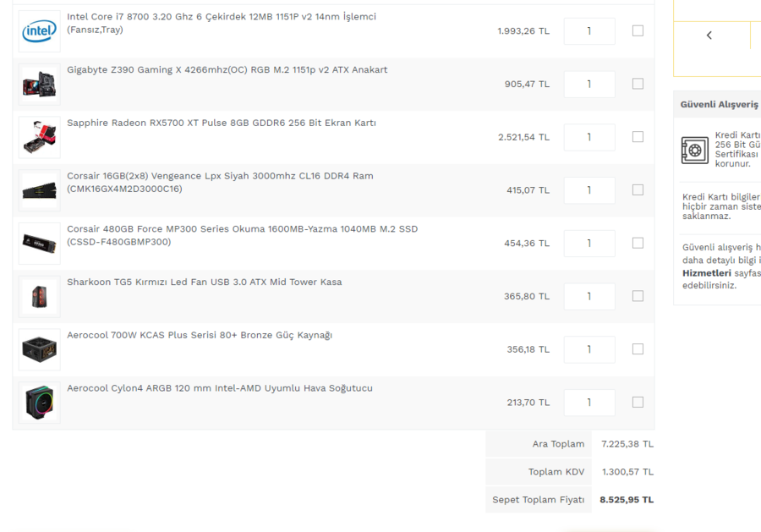
Task: Click the Gigabyte Z390 motherboard thumbnail
Action: pos(39,84)
